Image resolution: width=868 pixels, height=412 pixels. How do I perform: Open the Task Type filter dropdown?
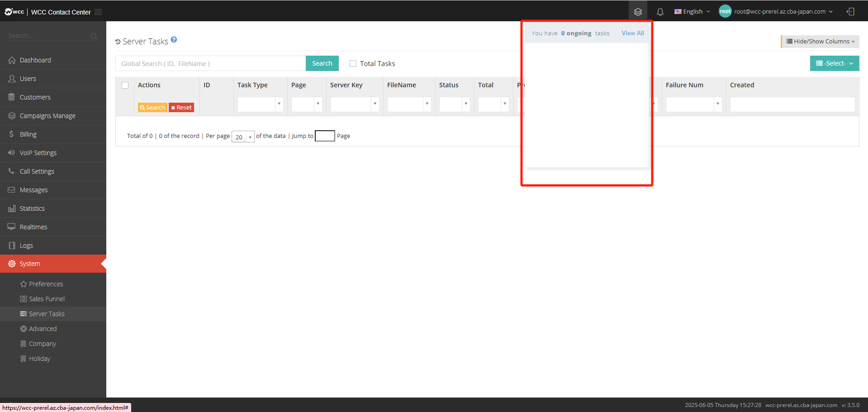pyautogui.click(x=261, y=104)
